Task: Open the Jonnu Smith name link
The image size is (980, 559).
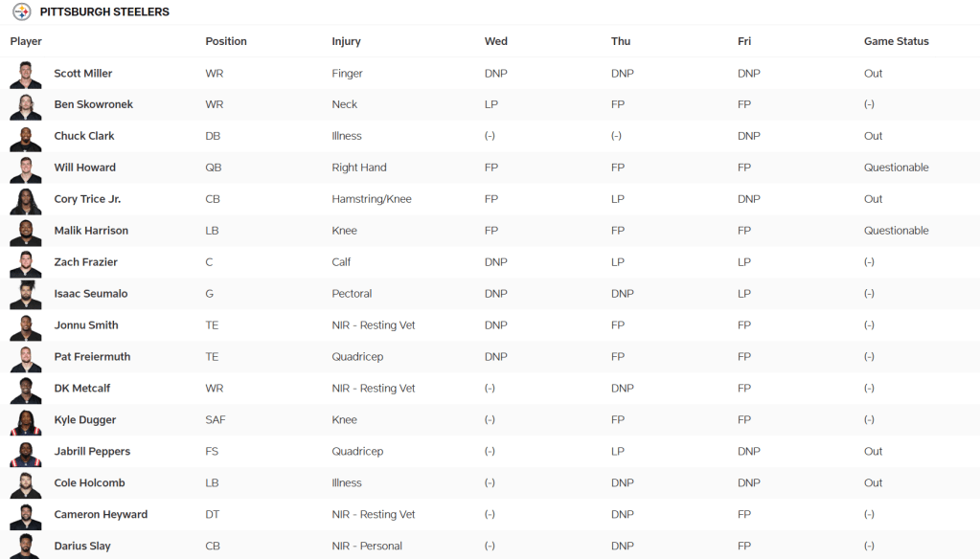Action: 85,325
